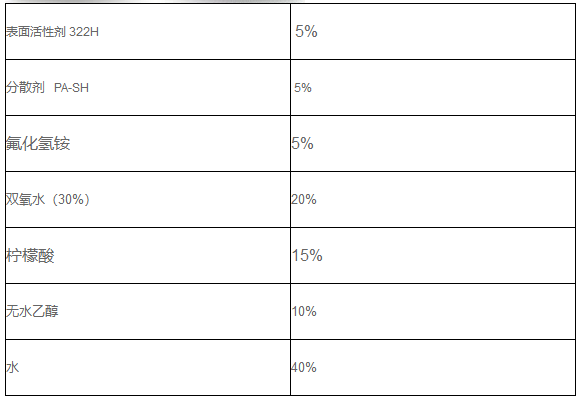Image resolution: width=579 pixels, height=399 pixels.
Task: Click the 氟化氢铵 cell
Action: click(148, 143)
